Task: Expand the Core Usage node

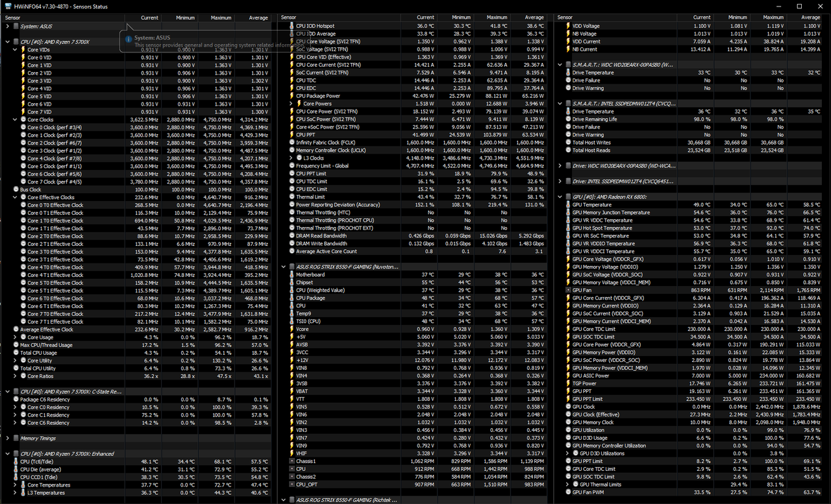Action: coord(15,337)
